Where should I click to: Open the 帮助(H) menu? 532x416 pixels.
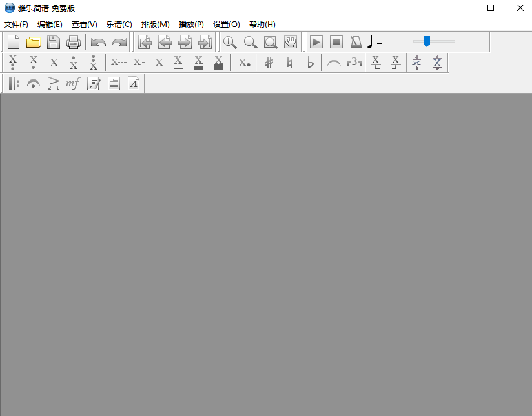click(x=262, y=25)
